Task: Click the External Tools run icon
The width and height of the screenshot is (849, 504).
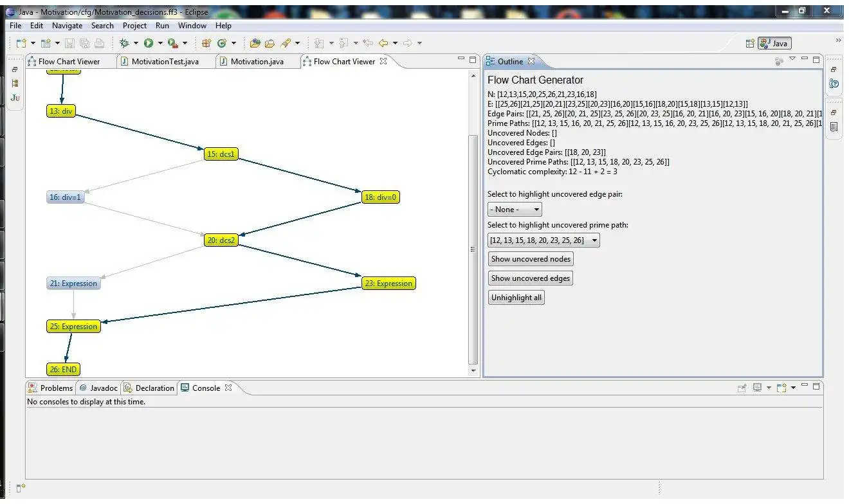Action: [x=172, y=43]
